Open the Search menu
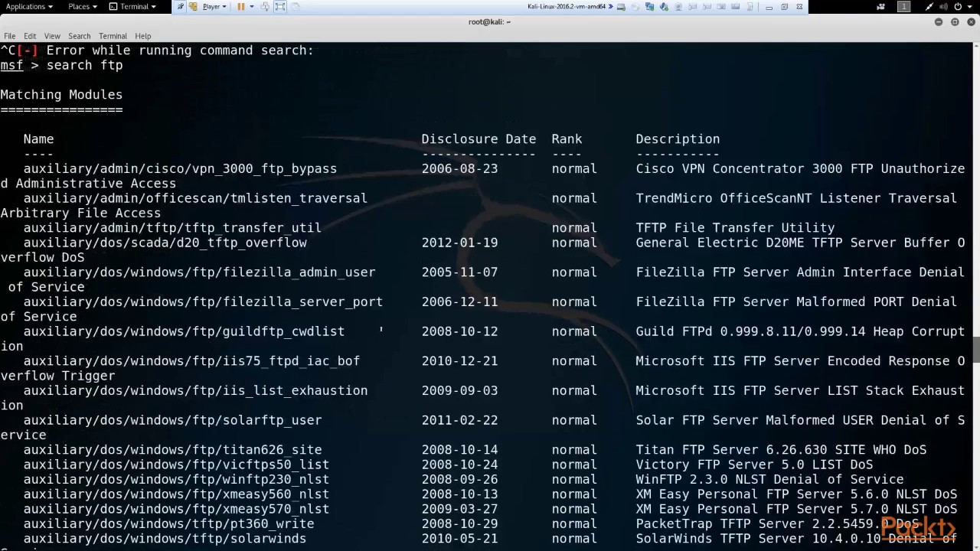The width and height of the screenshot is (980, 551). click(x=79, y=36)
